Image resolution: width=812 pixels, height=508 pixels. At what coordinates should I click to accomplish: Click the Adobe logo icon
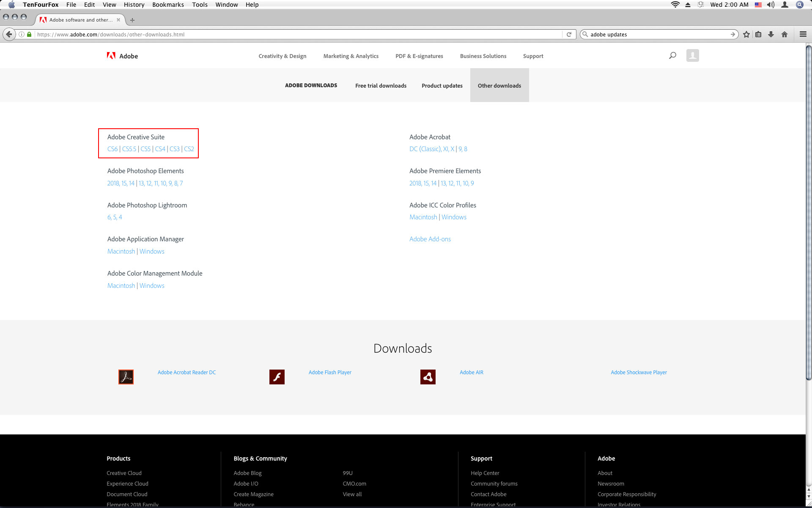tap(110, 55)
